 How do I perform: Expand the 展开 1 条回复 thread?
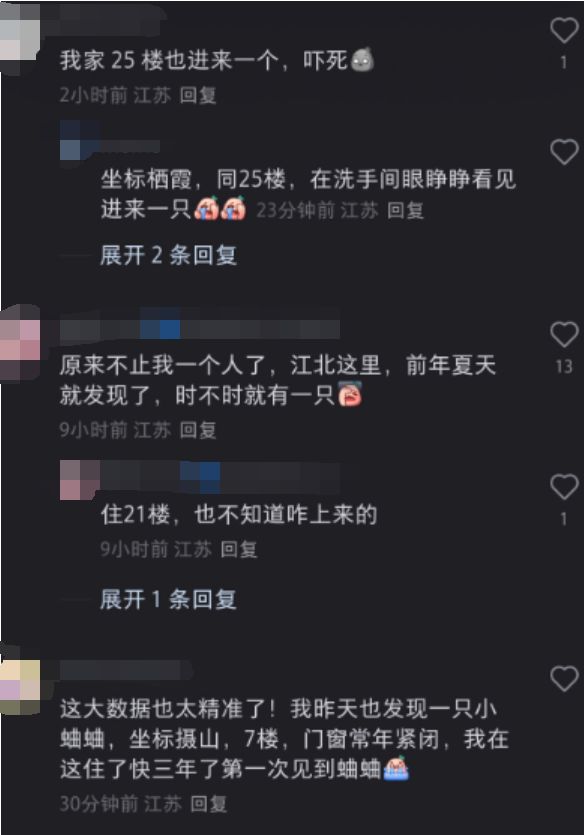[x=168, y=600]
